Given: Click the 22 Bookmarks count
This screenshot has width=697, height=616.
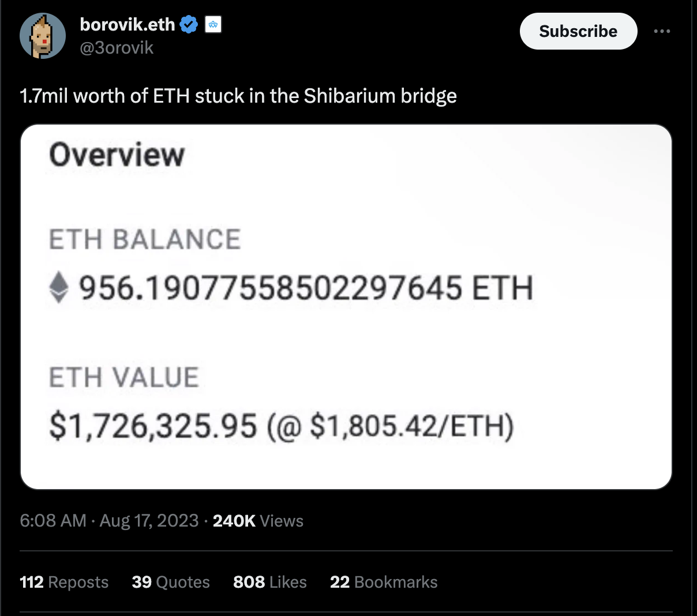Looking at the screenshot, I should pyautogui.click(x=384, y=582).
